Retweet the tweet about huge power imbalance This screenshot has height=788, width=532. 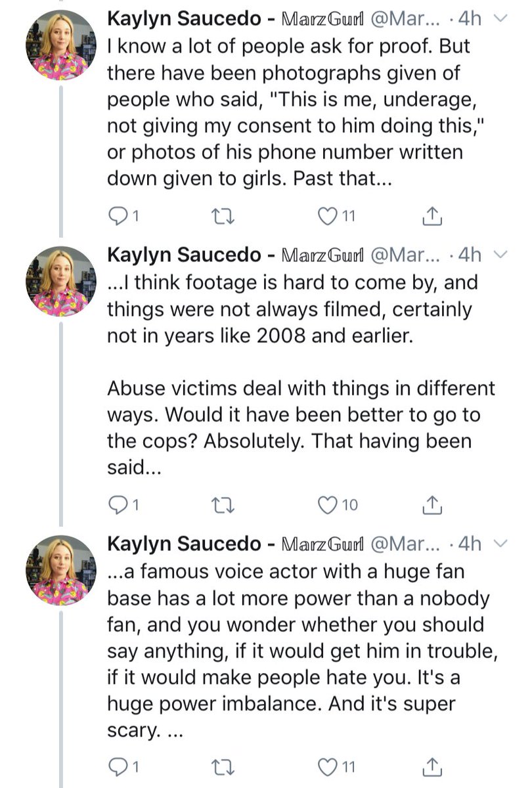[216, 766]
